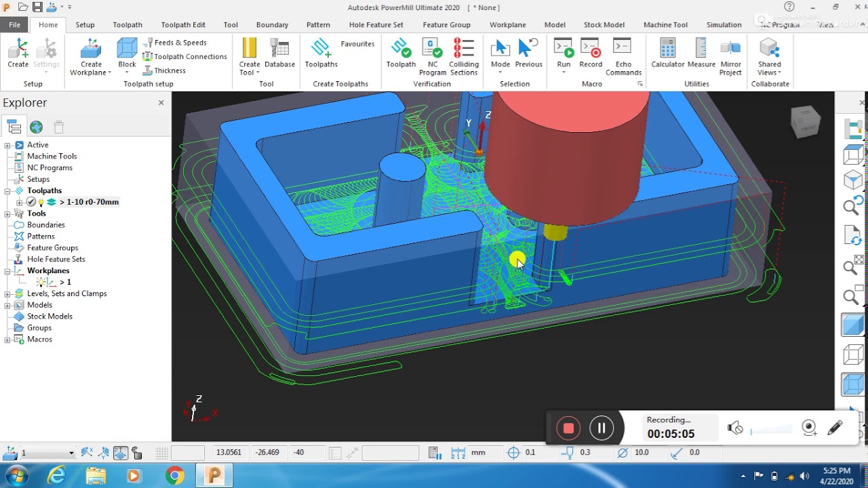Open the Mode selection dropdown
This screenshot has width=868, height=488.
pyautogui.click(x=500, y=72)
